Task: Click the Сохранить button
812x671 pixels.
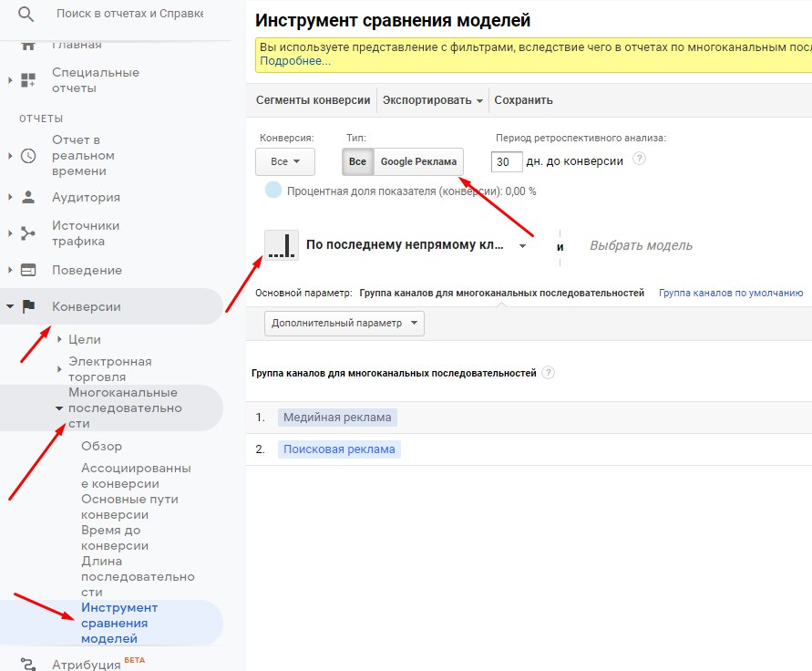Action: pyautogui.click(x=523, y=100)
